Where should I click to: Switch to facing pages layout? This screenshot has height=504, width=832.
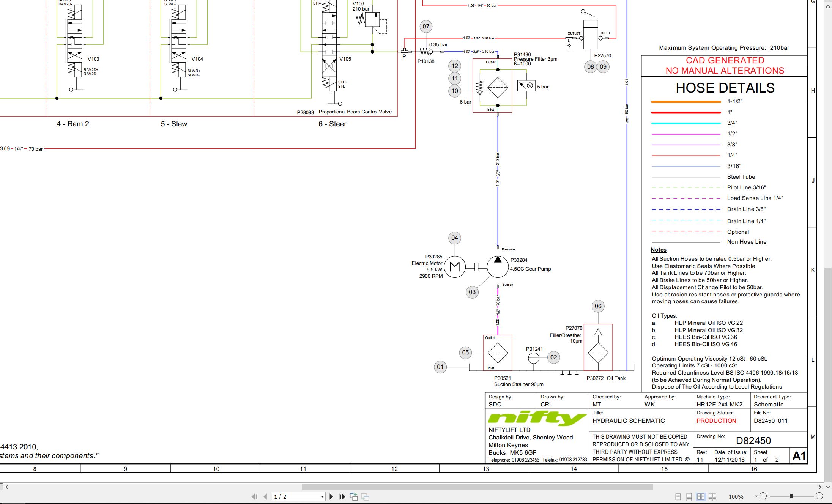point(701,496)
